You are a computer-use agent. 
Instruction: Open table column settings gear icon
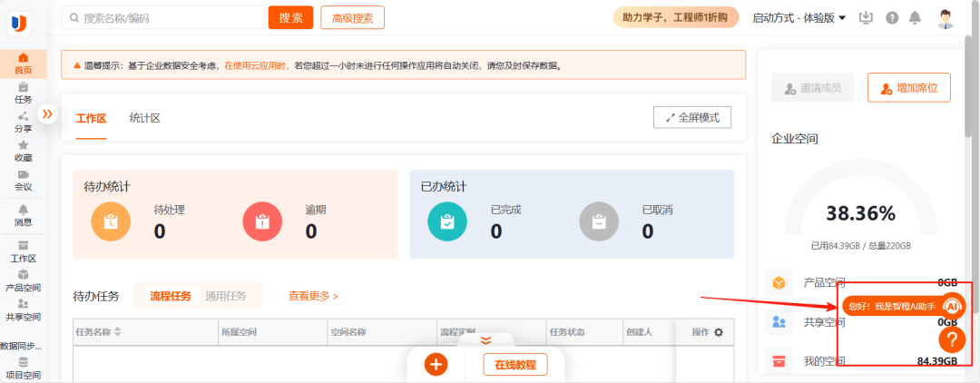719,332
